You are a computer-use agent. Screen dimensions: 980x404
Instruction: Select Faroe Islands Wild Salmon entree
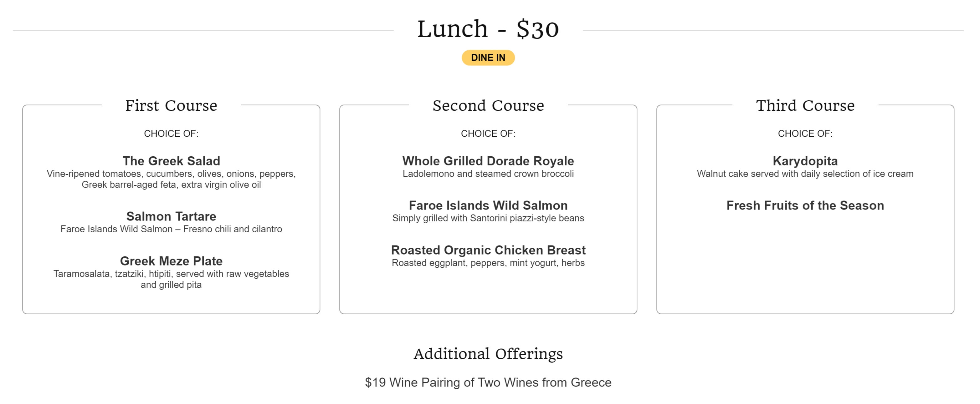tap(488, 205)
